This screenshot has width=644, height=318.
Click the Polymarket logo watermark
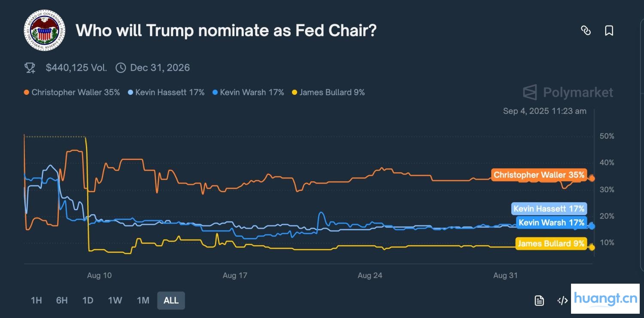(x=568, y=92)
